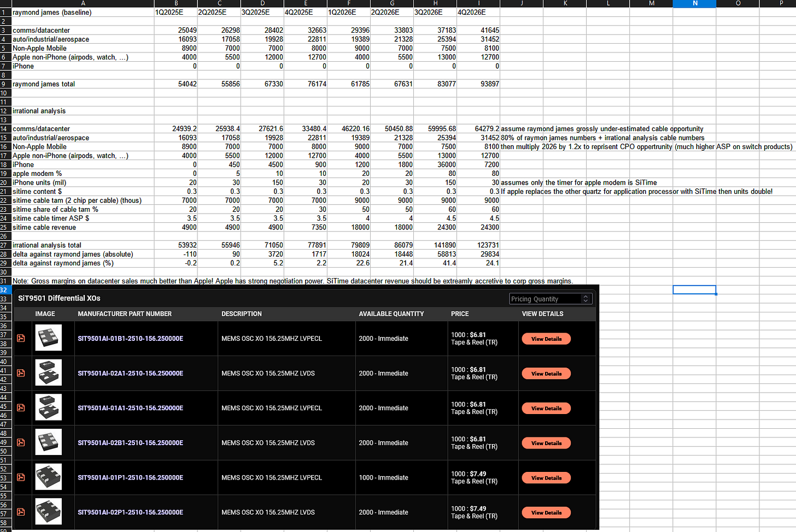
Task: Click product image of SIT9501AI-01A1 part
Action: click(x=49, y=407)
